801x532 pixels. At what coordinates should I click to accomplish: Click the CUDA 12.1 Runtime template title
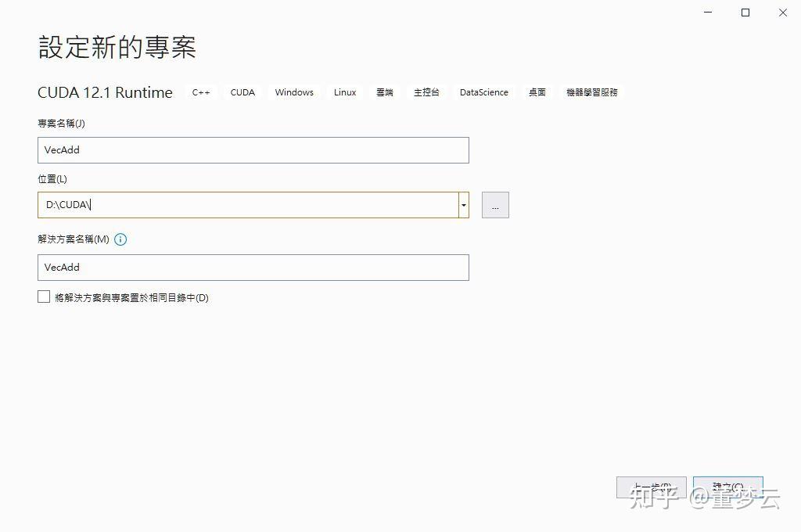[104, 92]
